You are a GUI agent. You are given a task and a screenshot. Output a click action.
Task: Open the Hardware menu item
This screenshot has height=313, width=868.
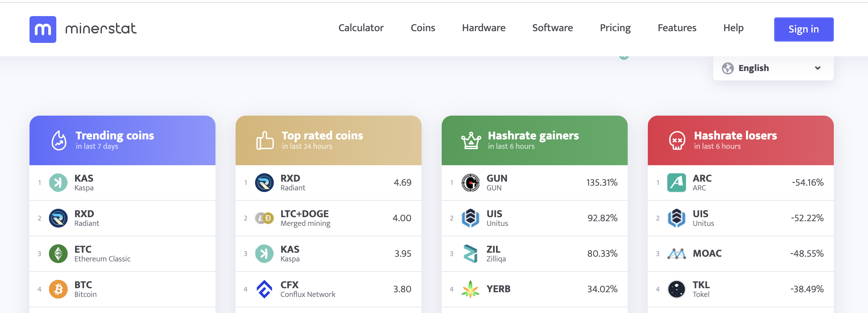tap(484, 28)
